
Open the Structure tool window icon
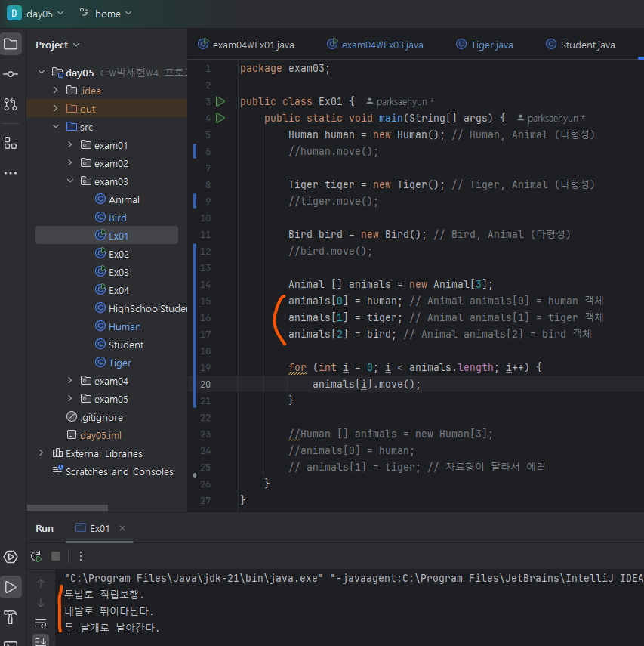(x=11, y=143)
